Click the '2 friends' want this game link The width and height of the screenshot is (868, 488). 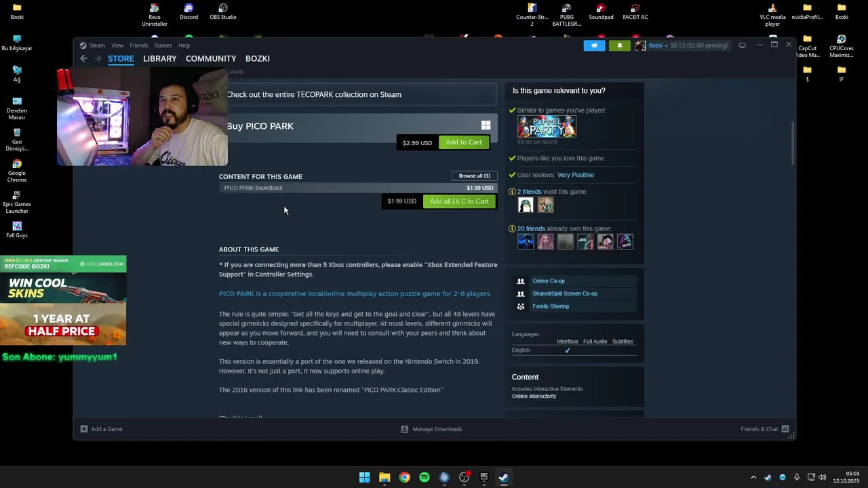pos(530,192)
